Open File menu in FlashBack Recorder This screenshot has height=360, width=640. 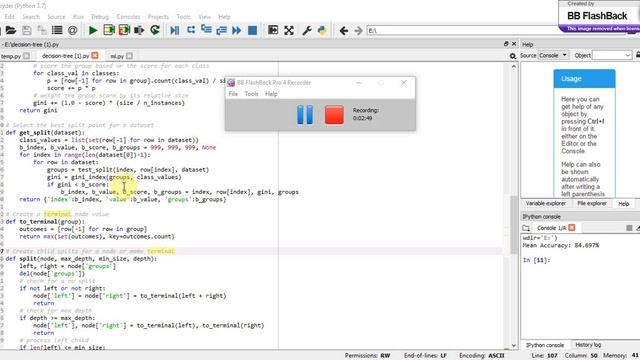(233, 94)
